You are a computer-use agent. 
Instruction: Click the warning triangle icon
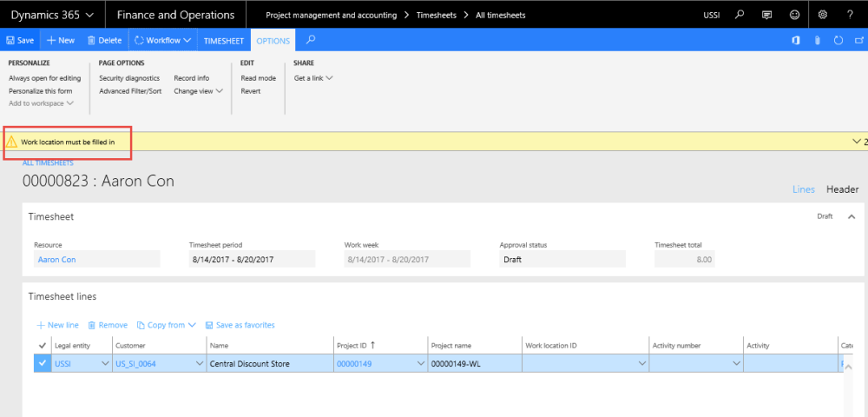11,142
